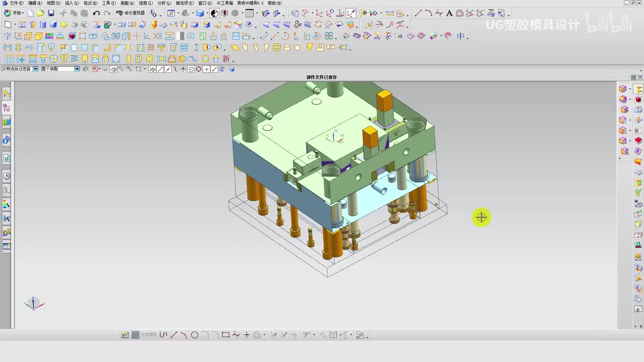Click the background colour square in view toolbar

click(250, 13)
